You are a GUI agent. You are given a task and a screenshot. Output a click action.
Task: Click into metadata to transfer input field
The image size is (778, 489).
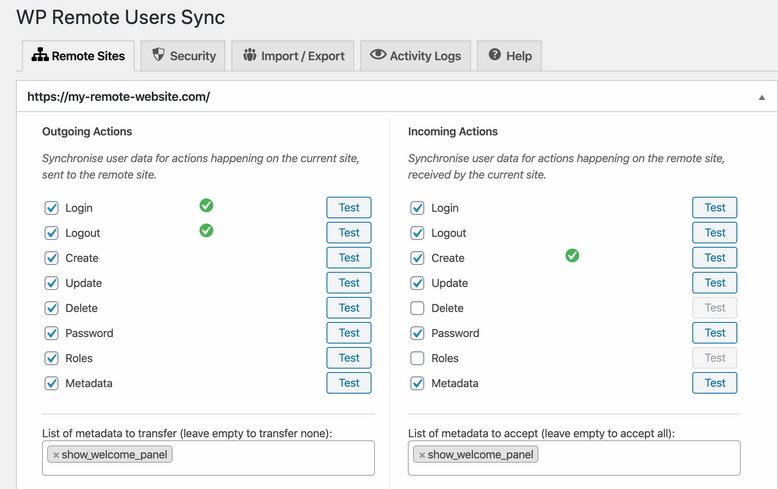click(x=208, y=458)
